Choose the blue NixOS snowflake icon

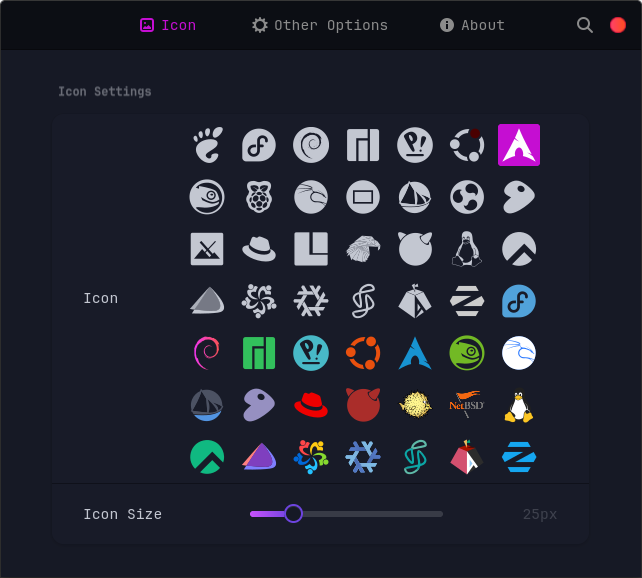[363, 457]
